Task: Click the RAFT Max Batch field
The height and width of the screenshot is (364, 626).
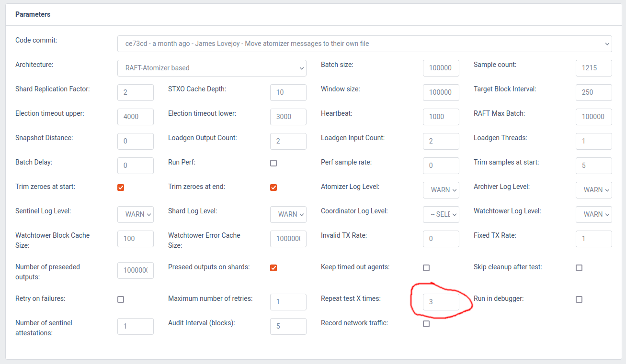Action: click(x=594, y=117)
